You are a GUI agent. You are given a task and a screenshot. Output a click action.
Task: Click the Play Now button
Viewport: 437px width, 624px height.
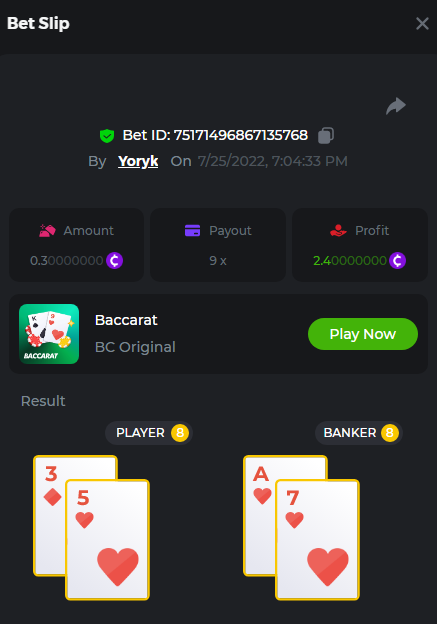pyautogui.click(x=363, y=334)
